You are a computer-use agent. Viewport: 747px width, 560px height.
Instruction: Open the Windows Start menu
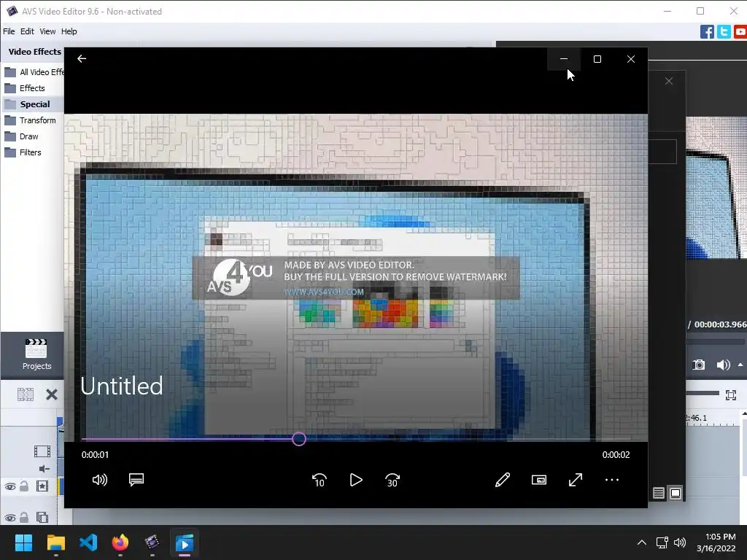(23, 542)
